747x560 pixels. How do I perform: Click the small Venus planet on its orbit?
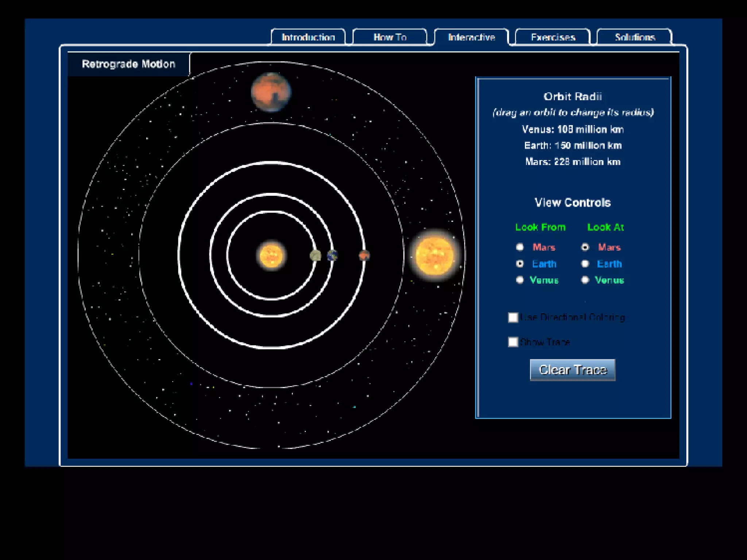pos(315,256)
